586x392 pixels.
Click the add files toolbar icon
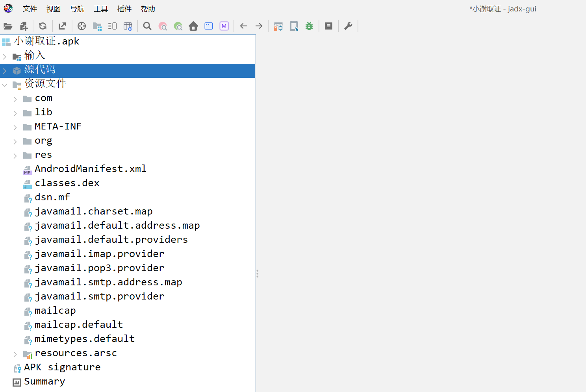(24, 26)
